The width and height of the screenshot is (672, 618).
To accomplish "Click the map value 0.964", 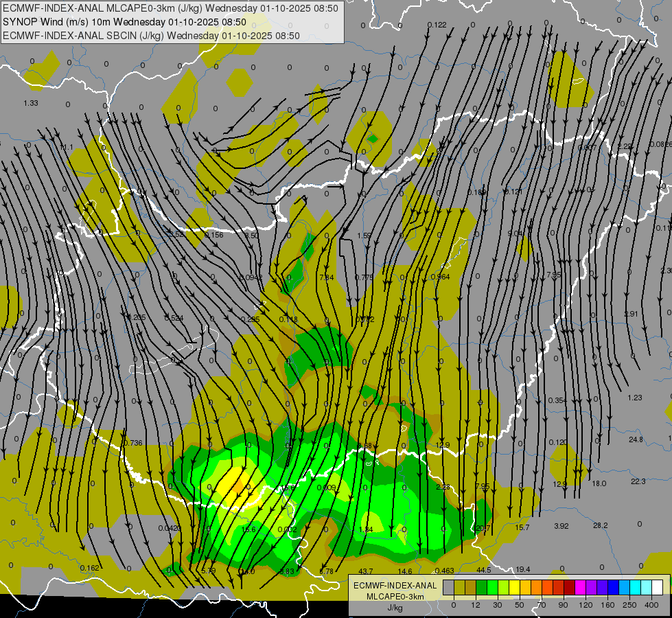I will [441, 277].
